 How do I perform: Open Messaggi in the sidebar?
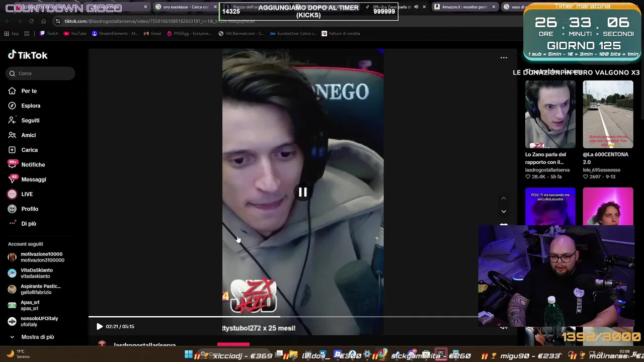point(34,179)
